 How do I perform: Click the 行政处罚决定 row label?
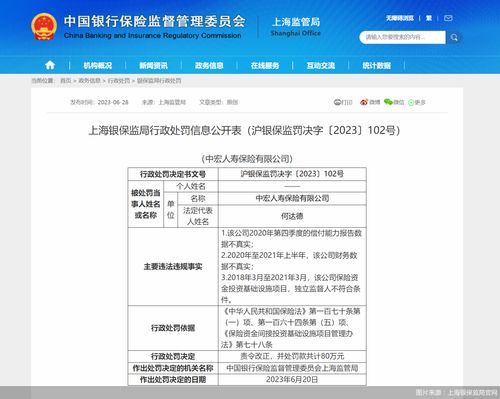tap(173, 356)
